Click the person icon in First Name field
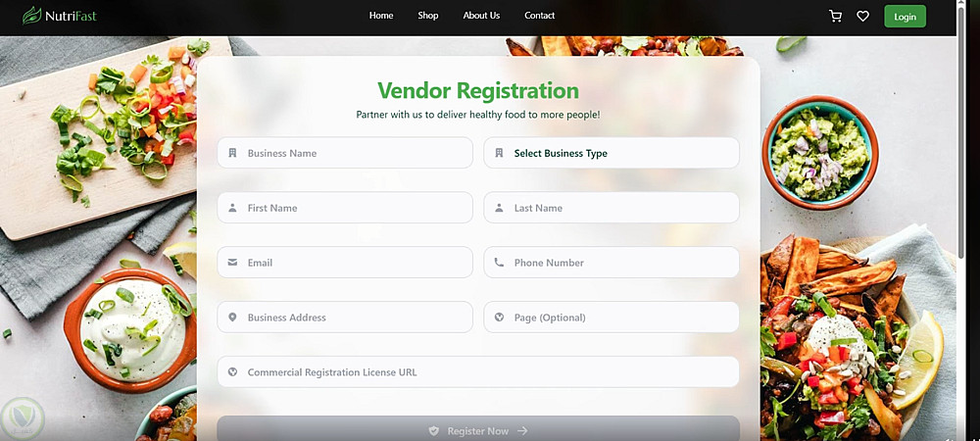 [x=232, y=208]
